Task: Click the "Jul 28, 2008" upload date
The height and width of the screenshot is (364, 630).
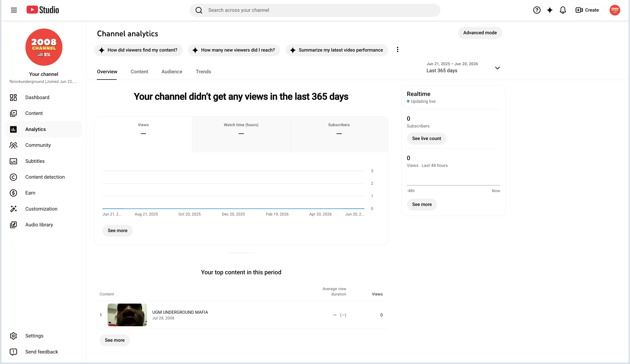Action: pos(163,318)
